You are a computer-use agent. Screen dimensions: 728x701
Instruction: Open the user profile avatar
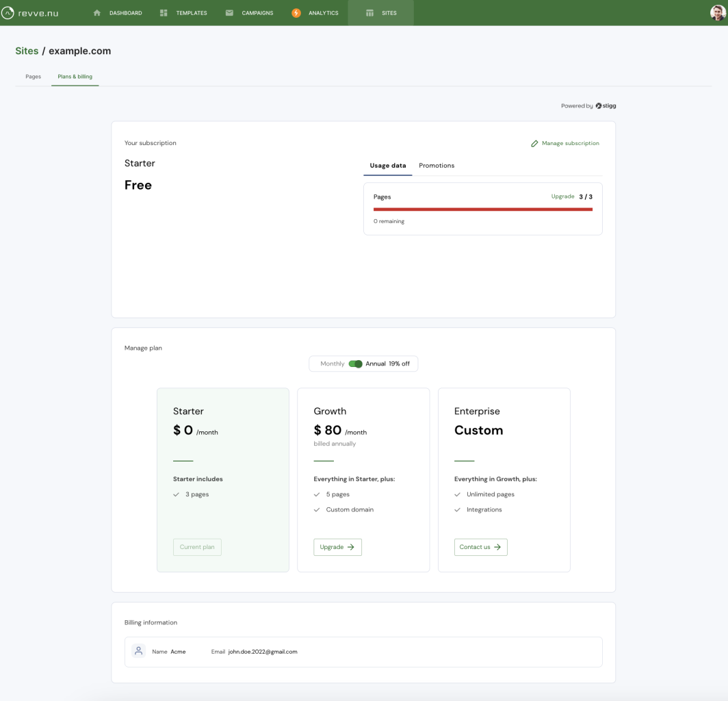pos(717,12)
